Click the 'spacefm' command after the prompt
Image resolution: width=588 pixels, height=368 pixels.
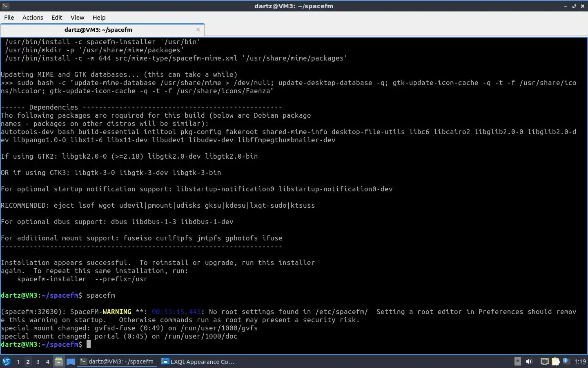pyautogui.click(x=101, y=295)
